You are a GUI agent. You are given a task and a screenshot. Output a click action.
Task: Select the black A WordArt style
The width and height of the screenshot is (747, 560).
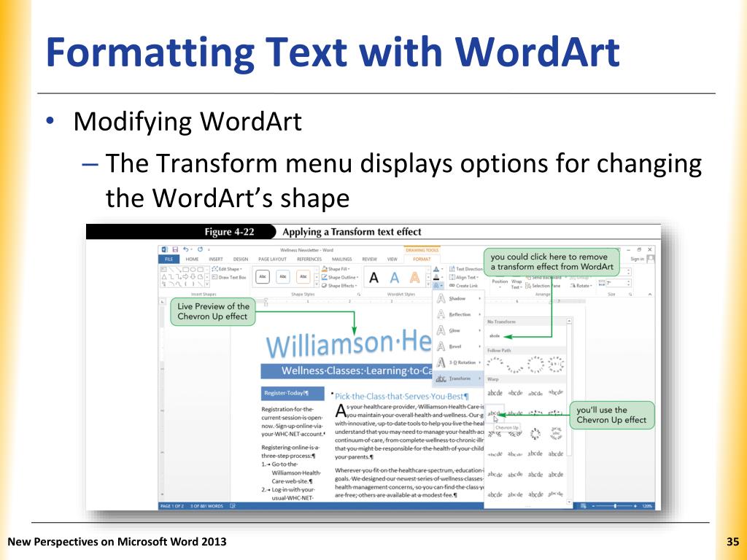tap(374, 278)
